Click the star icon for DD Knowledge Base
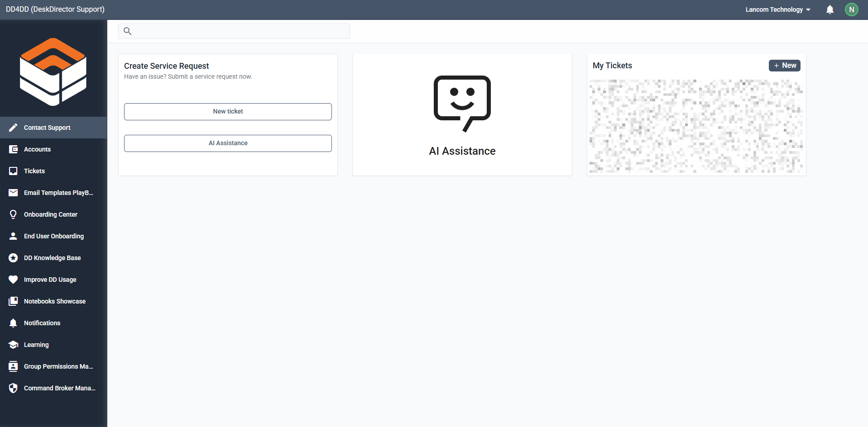868x427 pixels. pos(13,258)
